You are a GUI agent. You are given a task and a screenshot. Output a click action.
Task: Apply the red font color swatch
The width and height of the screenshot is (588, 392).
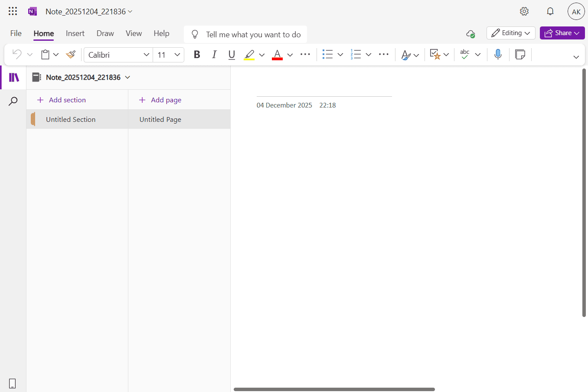(277, 55)
